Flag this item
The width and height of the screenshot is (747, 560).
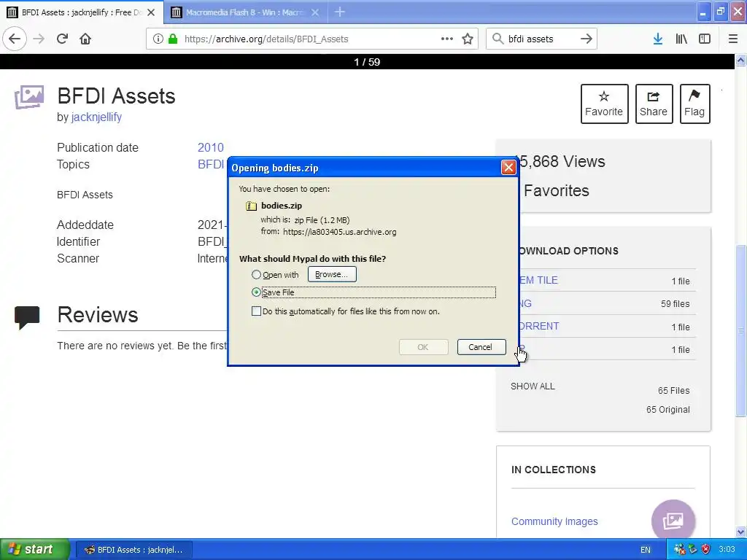click(x=694, y=104)
